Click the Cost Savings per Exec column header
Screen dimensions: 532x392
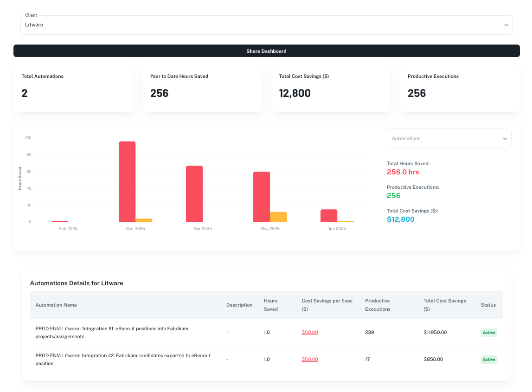click(327, 305)
